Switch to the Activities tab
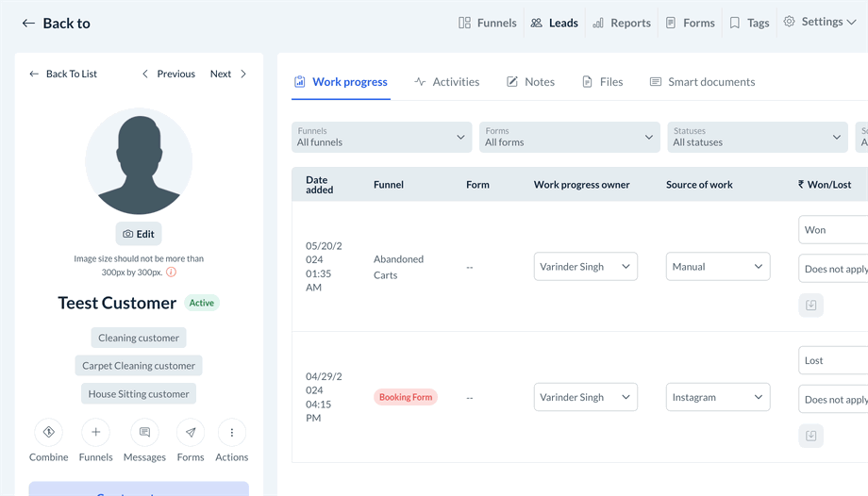Viewport: 868px width, 496px height. coord(446,82)
